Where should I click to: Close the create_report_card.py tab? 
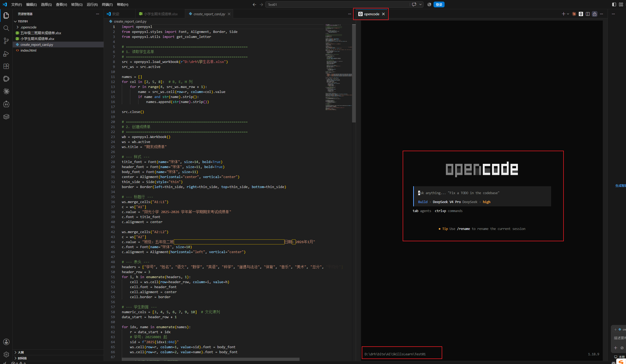click(x=229, y=14)
